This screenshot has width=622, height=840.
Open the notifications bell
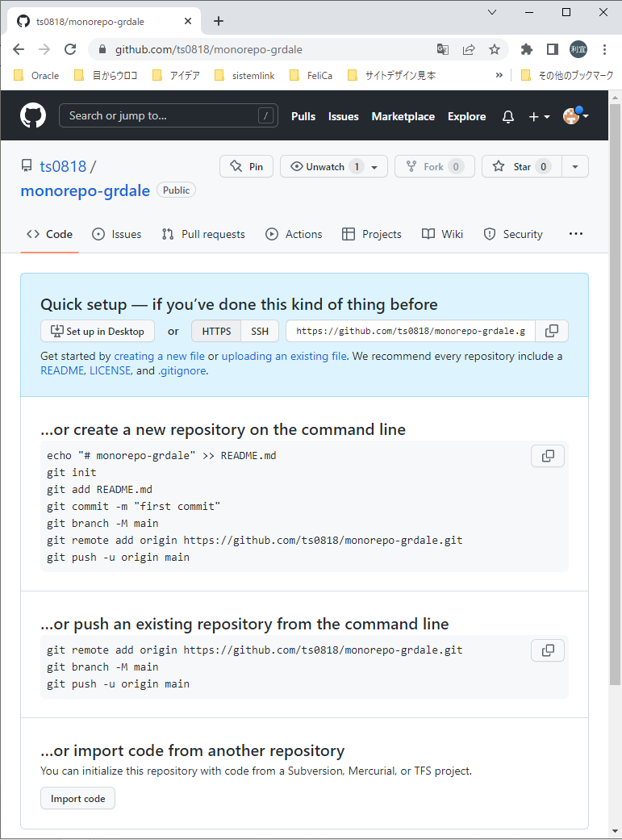[507, 116]
